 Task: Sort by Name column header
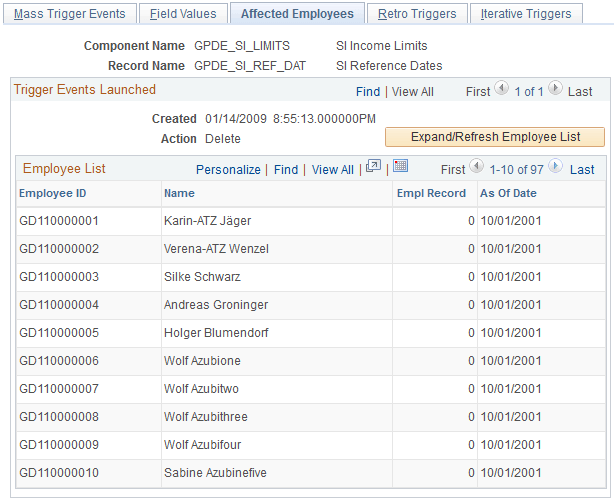pos(179,193)
